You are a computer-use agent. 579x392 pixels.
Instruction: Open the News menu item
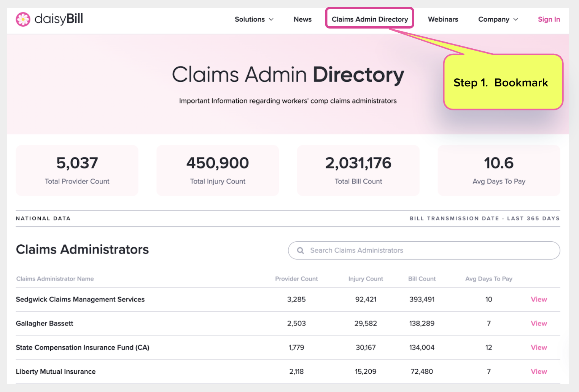pyautogui.click(x=302, y=19)
